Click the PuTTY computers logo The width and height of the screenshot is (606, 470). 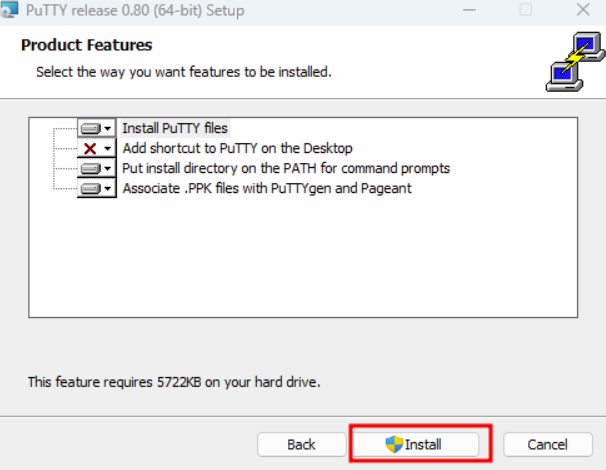point(575,61)
